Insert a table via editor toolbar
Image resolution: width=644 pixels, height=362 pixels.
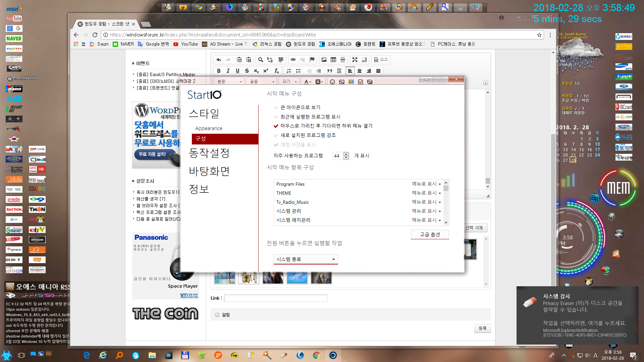pos(333,60)
